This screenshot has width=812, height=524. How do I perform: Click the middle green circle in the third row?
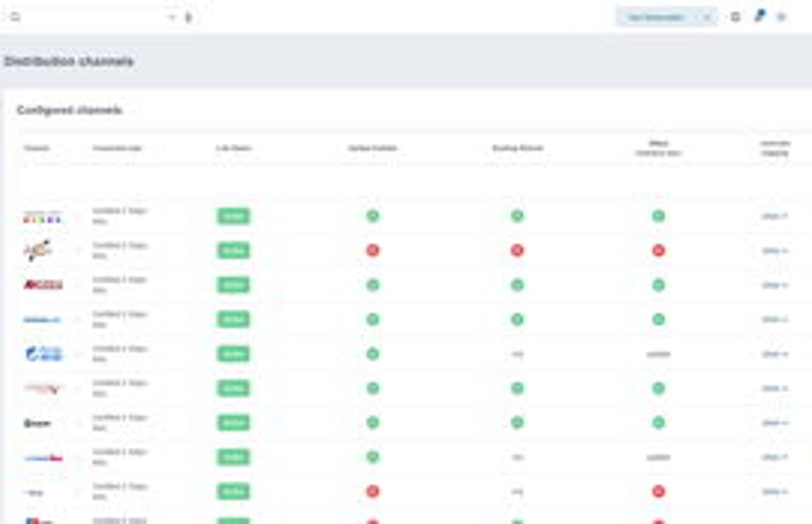517,285
